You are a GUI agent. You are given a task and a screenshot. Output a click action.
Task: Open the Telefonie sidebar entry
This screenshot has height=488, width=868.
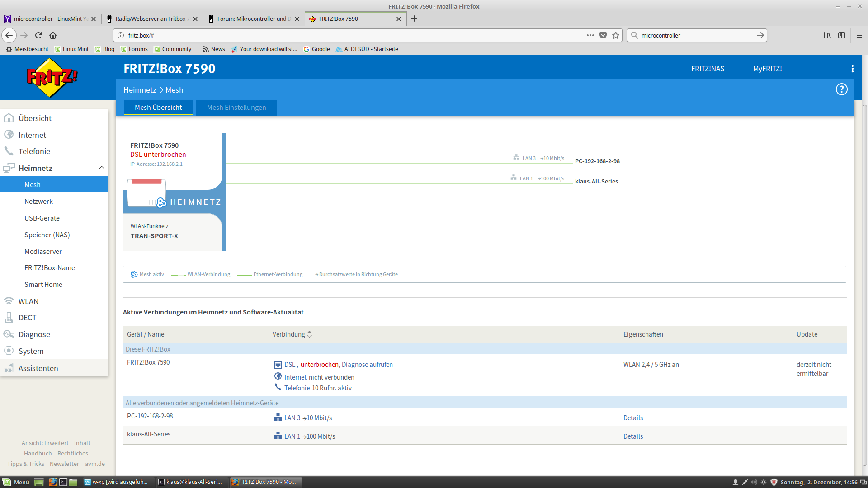(54, 151)
